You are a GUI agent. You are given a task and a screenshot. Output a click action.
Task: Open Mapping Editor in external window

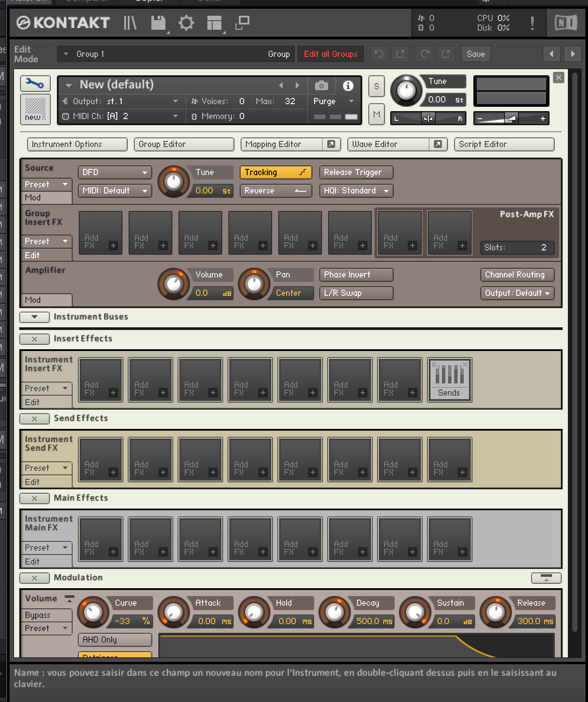coord(331,144)
